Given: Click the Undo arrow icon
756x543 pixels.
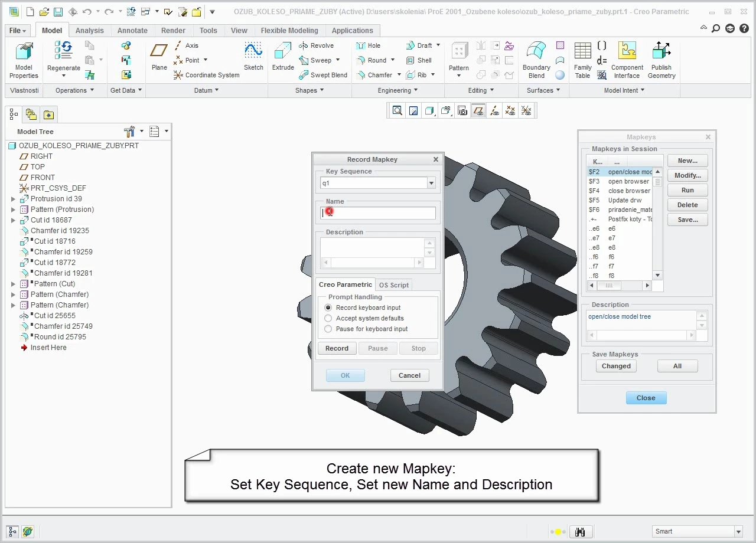Looking at the screenshot, I should click(x=87, y=12).
